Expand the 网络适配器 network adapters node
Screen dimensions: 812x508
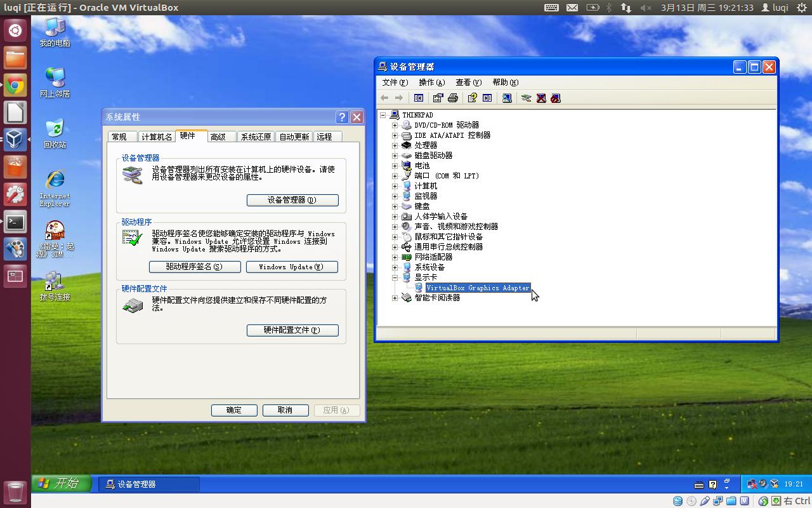coord(395,257)
